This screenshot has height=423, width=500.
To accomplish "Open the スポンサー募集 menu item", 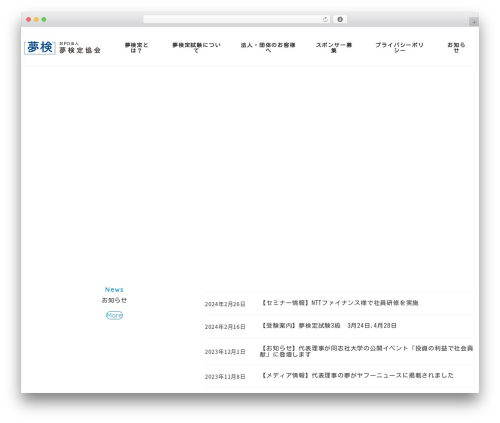I will (x=334, y=48).
